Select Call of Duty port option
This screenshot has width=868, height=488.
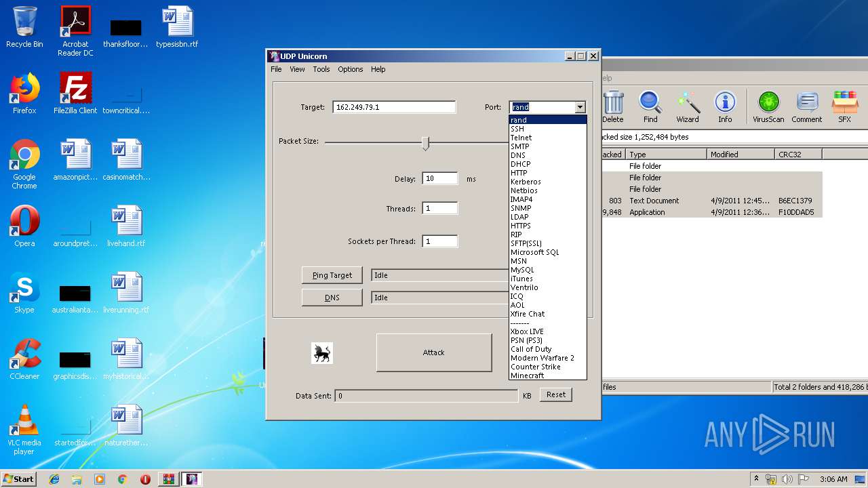[x=548, y=349]
